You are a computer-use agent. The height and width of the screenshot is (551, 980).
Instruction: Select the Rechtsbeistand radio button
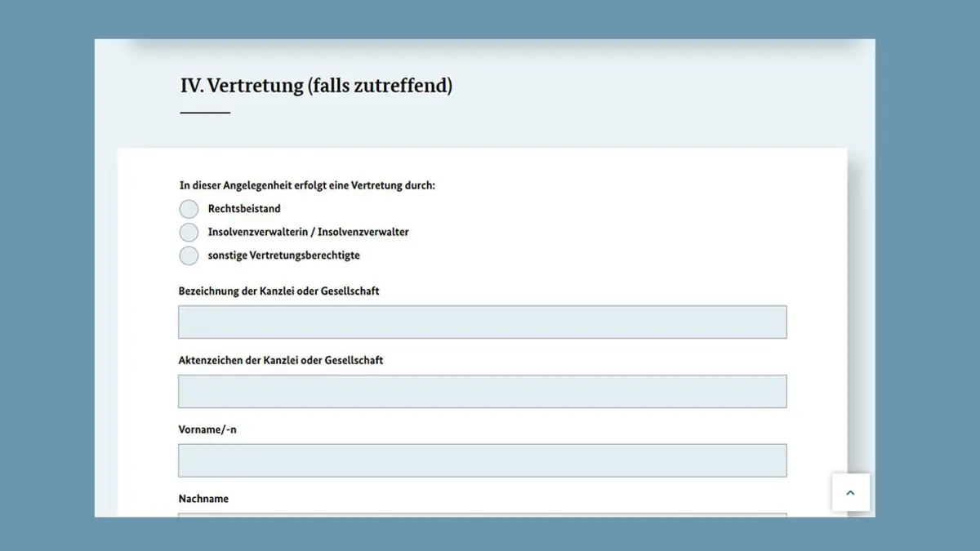click(189, 209)
